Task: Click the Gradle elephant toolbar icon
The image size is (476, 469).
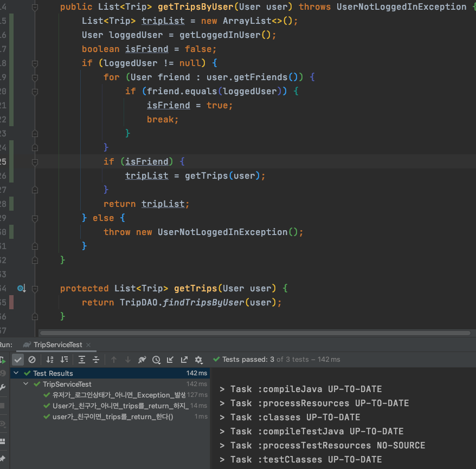Action: pos(142,360)
